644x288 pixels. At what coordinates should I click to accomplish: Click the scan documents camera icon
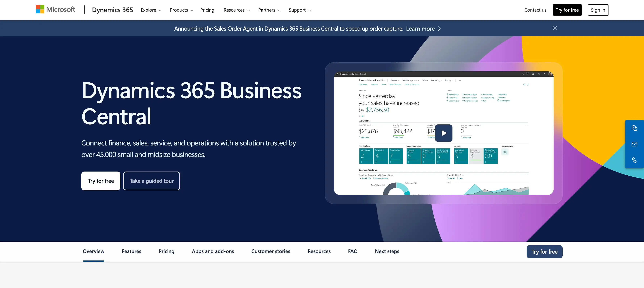point(505,152)
